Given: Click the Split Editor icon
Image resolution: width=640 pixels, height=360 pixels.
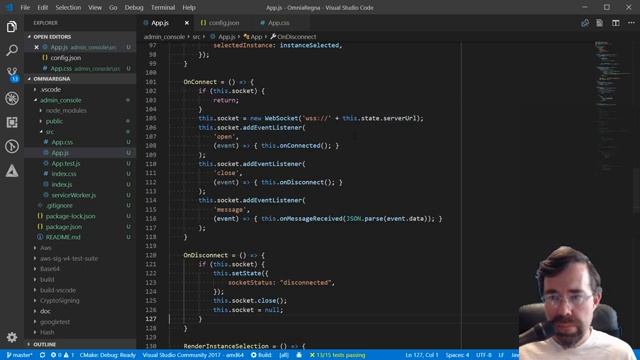Looking at the screenshot, I should [x=616, y=23].
